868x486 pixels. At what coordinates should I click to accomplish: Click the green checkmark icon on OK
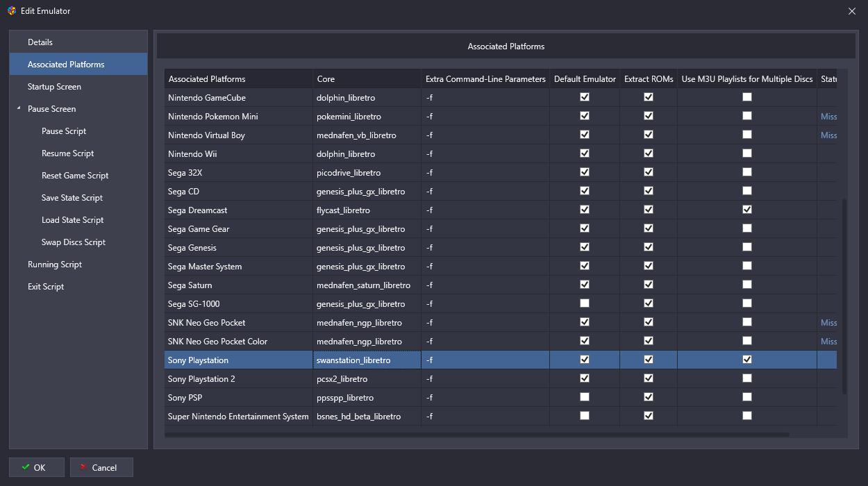pos(26,467)
